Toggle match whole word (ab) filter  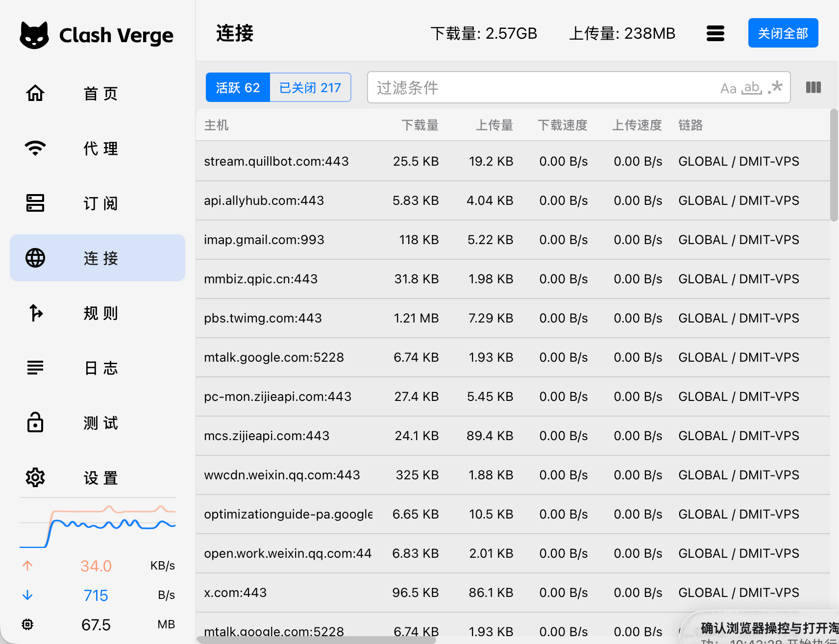tap(752, 88)
